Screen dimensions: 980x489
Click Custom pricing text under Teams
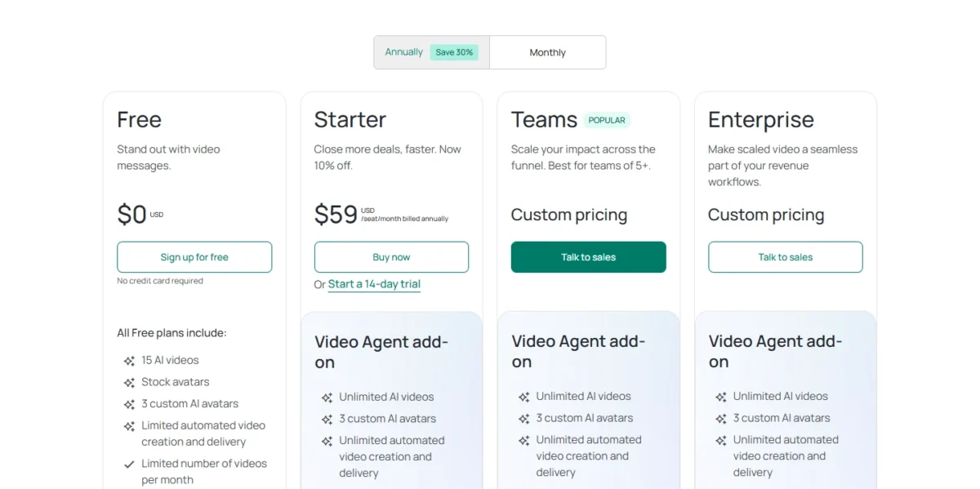pyautogui.click(x=569, y=216)
